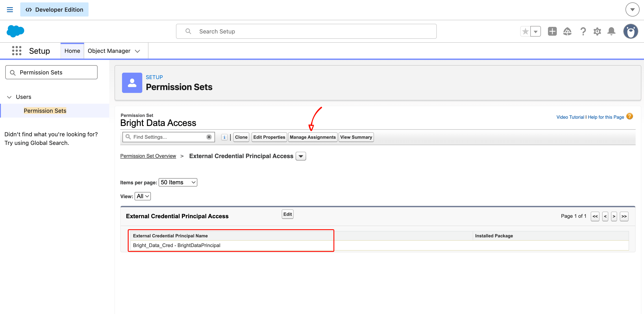The image size is (644, 314).
Task: Click the Salesforce cloud logo
Action: 15,31
